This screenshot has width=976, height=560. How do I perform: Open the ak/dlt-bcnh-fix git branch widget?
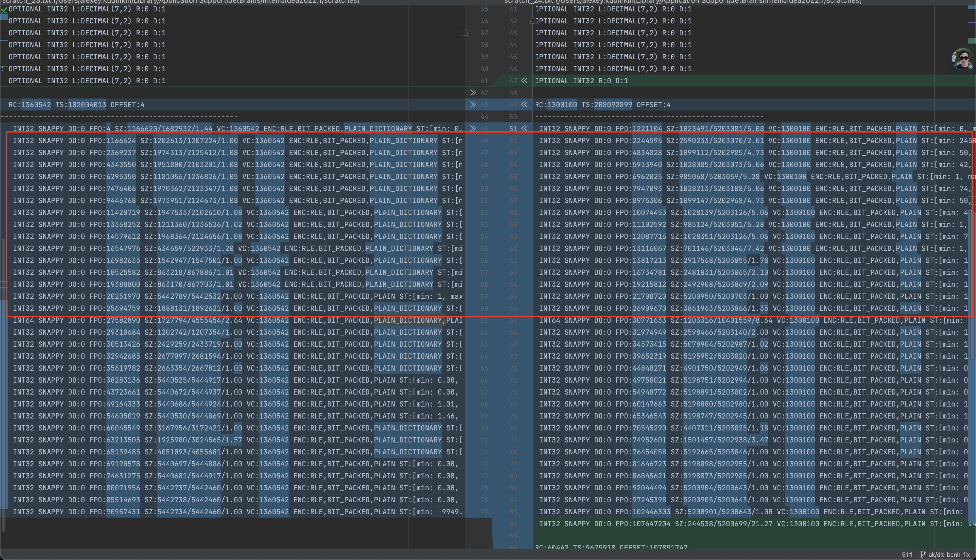[x=945, y=555]
